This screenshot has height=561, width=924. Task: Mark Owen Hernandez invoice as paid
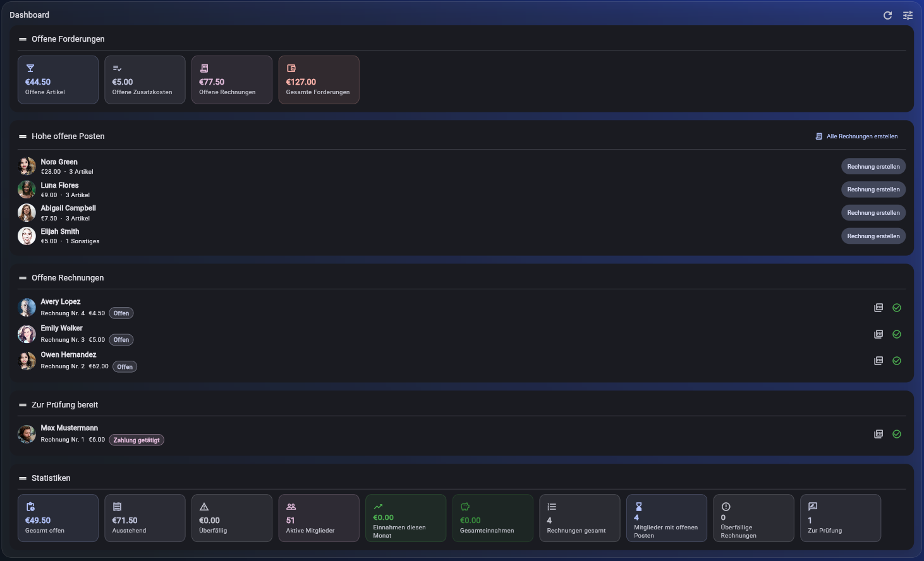tap(897, 361)
